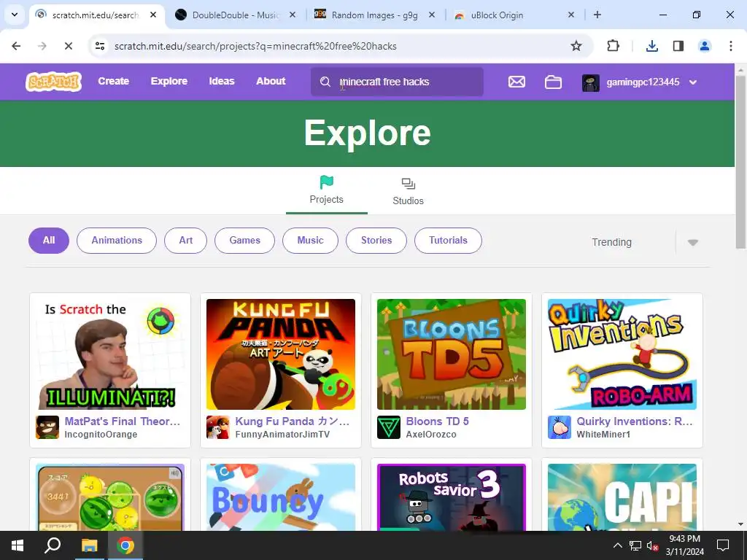This screenshot has width=747, height=560.
Task: Close the uBlock Origin tab
Action: [570, 15]
